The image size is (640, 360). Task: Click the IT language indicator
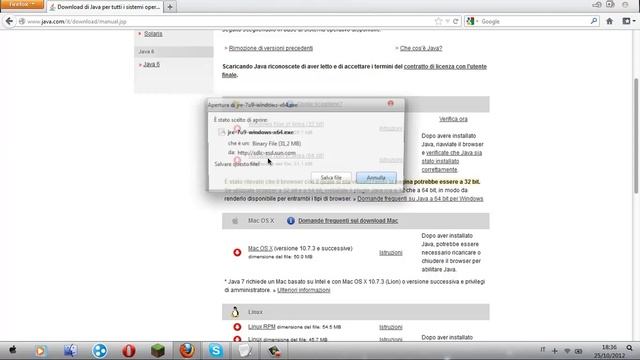click(542, 350)
